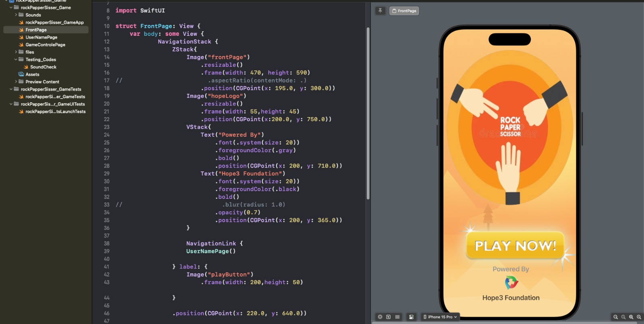Click the code editor vertical scrollbar
This screenshot has height=324, width=644.
tap(368, 113)
